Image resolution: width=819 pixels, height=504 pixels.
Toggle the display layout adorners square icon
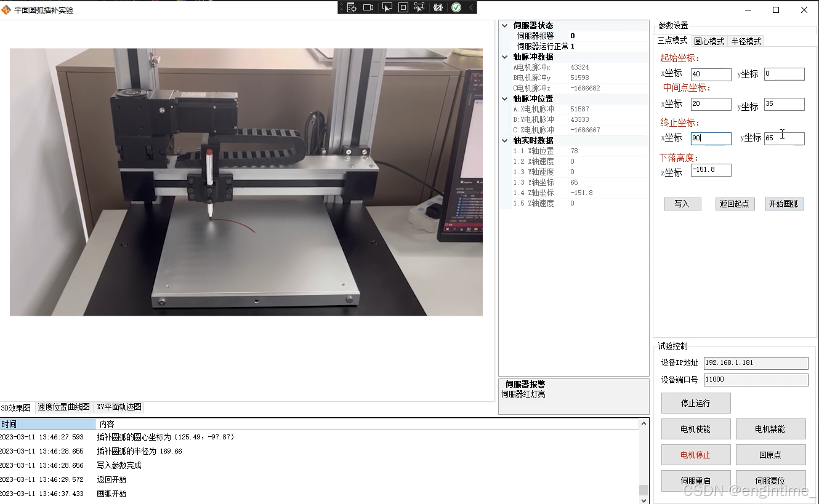(403, 7)
